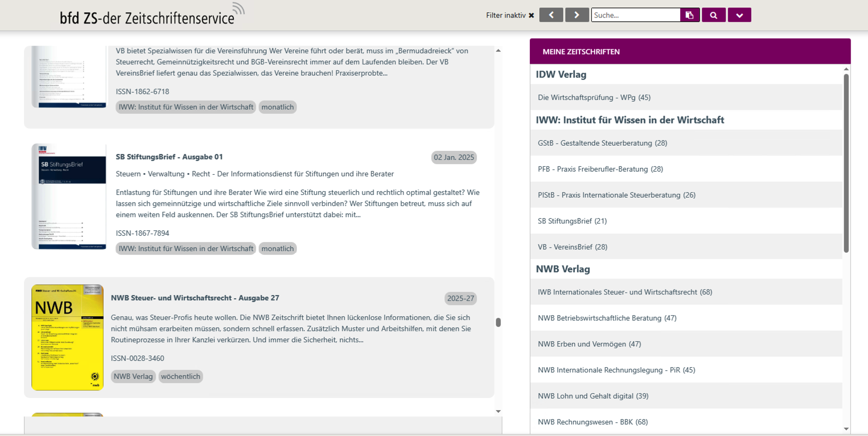Image resolution: width=868 pixels, height=436 pixels.
Task: Open SB StiftungsBrief cover thumbnail
Action: (x=69, y=196)
